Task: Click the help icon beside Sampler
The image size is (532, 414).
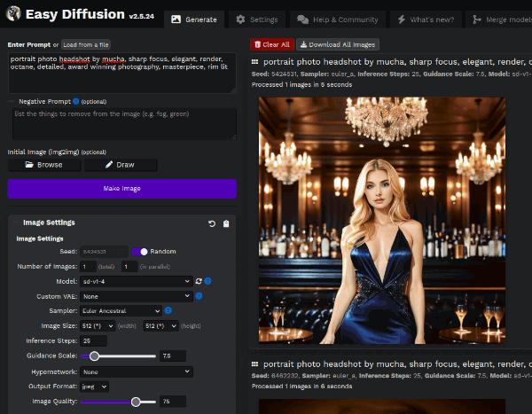Action: click(x=168, y=310)
